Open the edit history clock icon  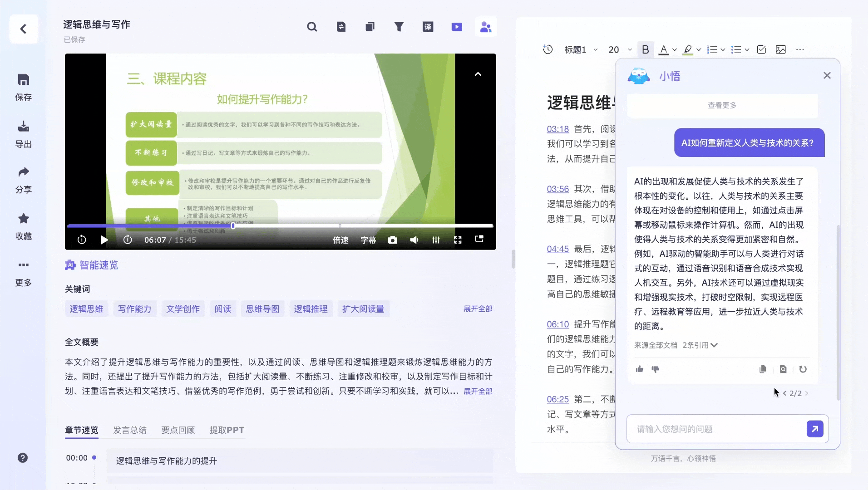[548, 49]
